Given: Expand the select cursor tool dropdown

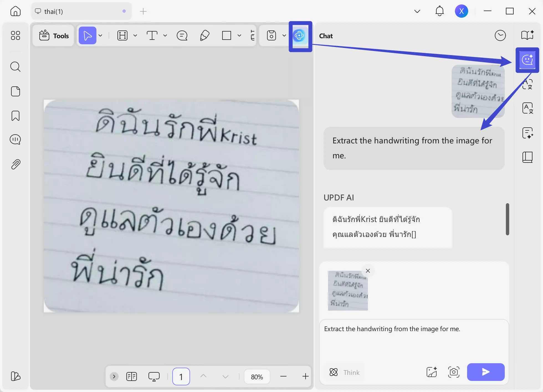Looking at the screenshot, I should pyautogui.click(x=100, y=35).
